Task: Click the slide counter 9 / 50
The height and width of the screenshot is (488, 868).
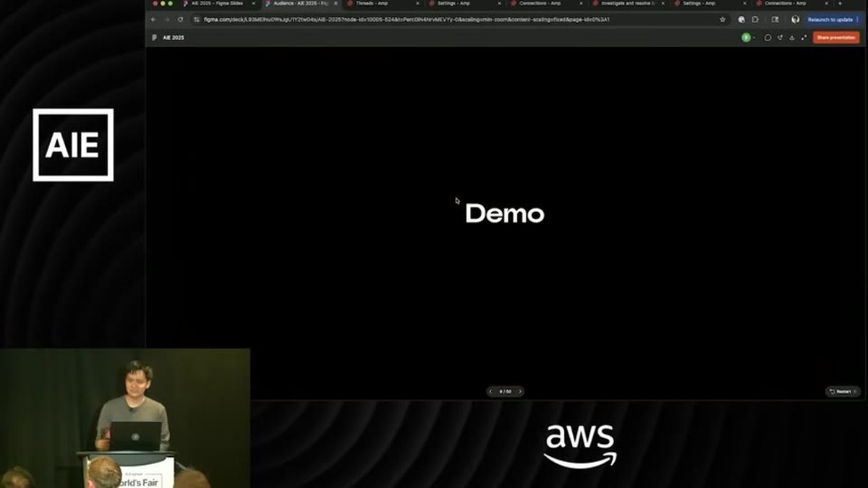Action: pos(505,391)
